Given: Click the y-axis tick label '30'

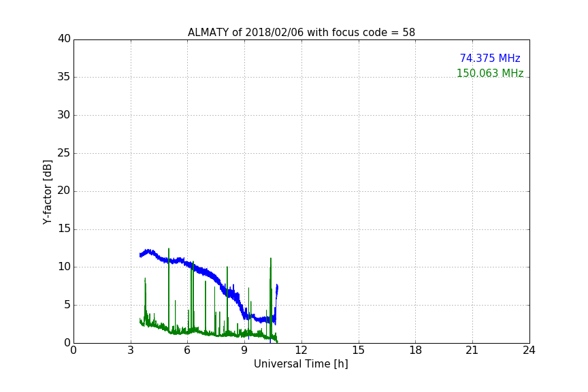Looking at the screenshot, I should click(x=64, y=115).
